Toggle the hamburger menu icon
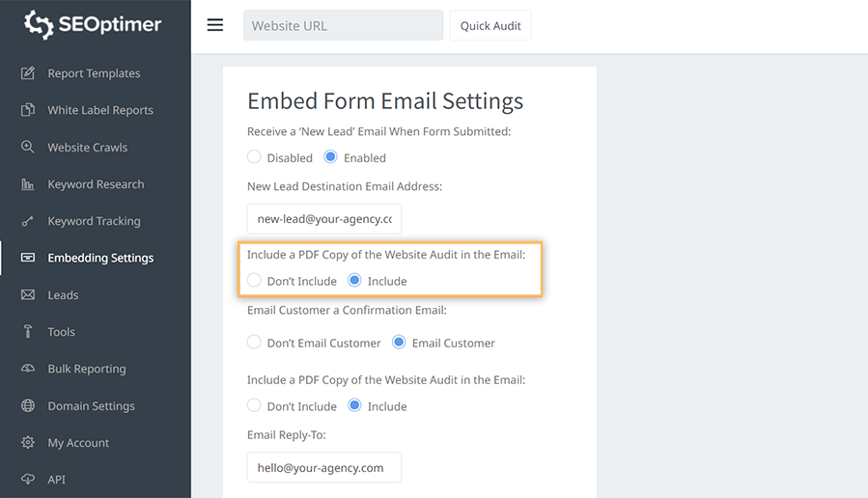Image resolution: width=868 pixels, height=498 pixels. click(215, 25)
